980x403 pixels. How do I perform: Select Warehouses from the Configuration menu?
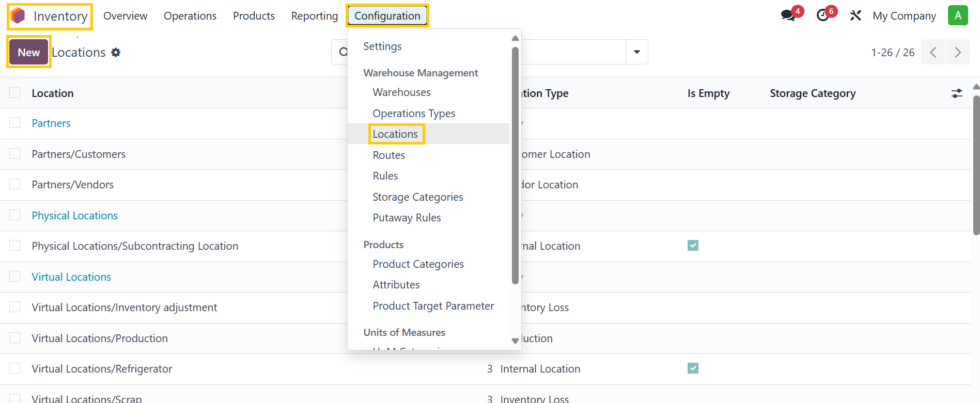pyautogui.click(x=401, y=92)
